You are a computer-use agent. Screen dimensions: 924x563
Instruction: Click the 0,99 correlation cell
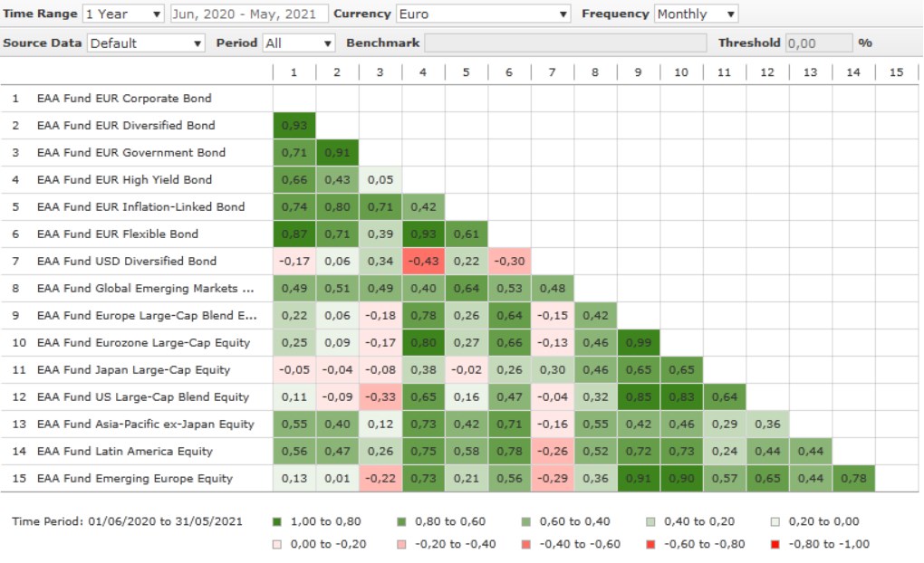coord(639,342)
